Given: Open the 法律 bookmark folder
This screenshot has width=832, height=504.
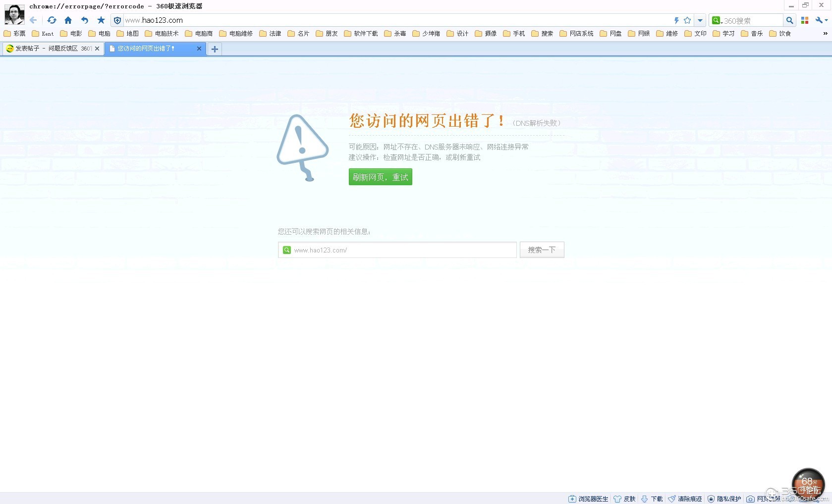Looking at the screenshot, I should coord(270,34).
